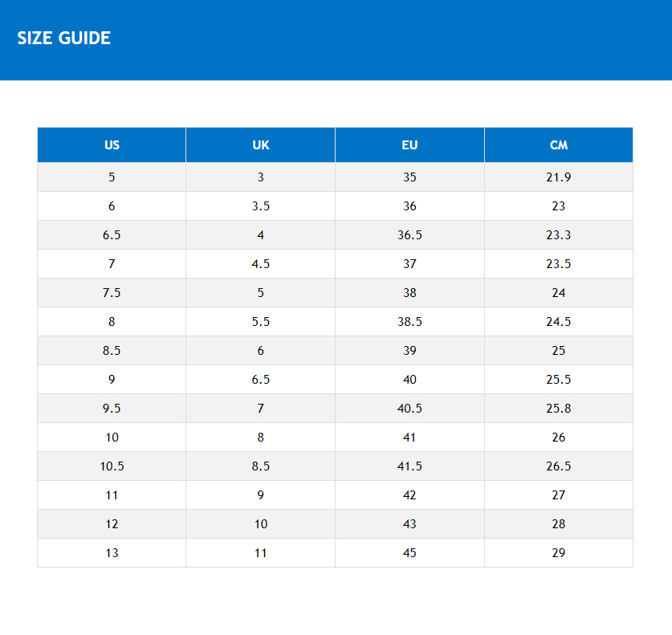Click the EU column header
The height and width of the screenshot is (635, 672).
(409, 145)
